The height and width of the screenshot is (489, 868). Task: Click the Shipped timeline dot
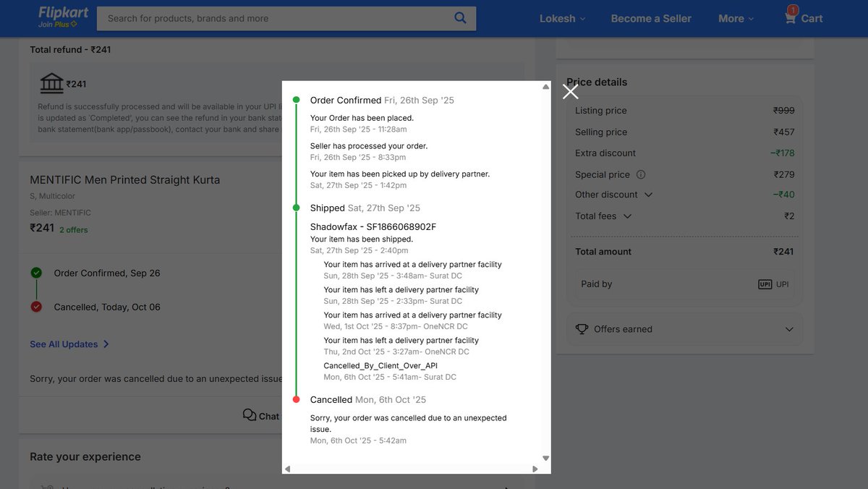(x=296, y=208)
